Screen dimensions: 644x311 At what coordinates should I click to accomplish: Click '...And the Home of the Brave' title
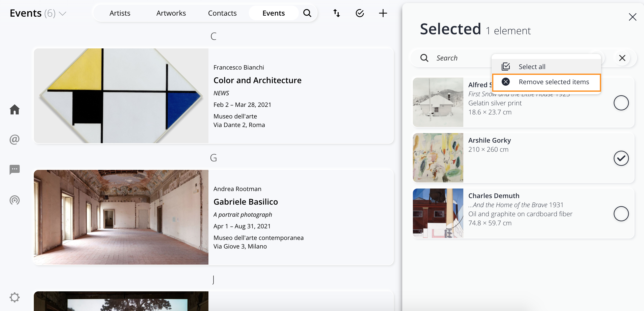click(508, 205)
